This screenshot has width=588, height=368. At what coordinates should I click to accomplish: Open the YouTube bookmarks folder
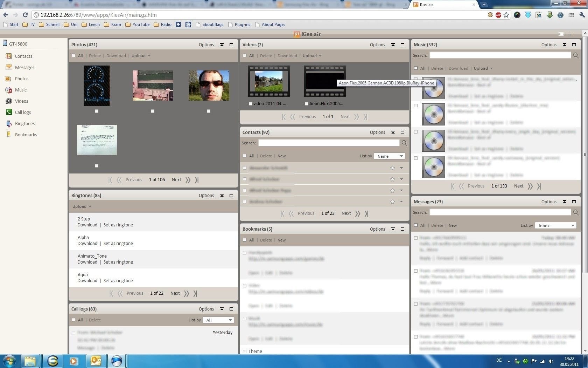[137, 25]
